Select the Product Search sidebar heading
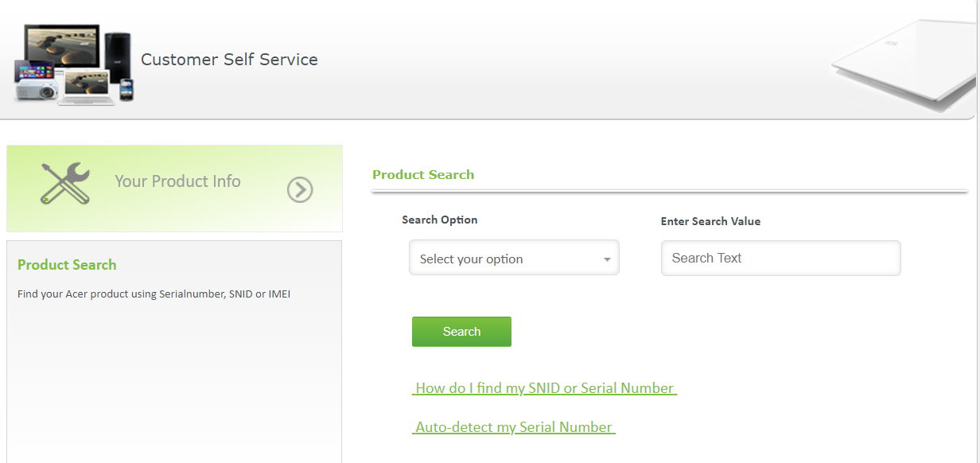Viewport: 980px width, 463px height. point(67,265)
